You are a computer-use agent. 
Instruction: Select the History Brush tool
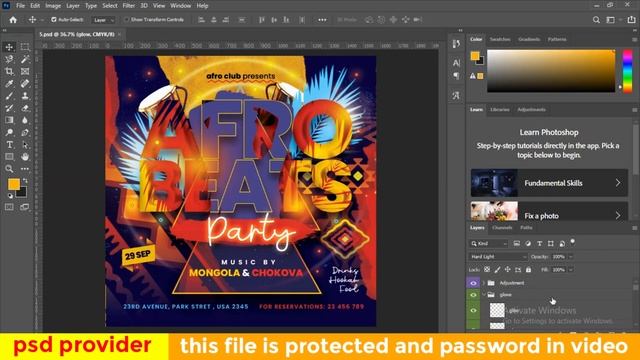9,108
